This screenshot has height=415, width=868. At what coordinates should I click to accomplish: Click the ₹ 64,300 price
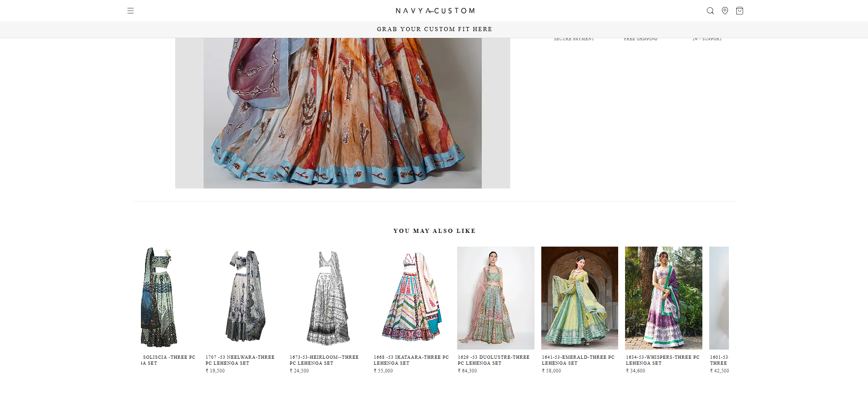(467, 371)
